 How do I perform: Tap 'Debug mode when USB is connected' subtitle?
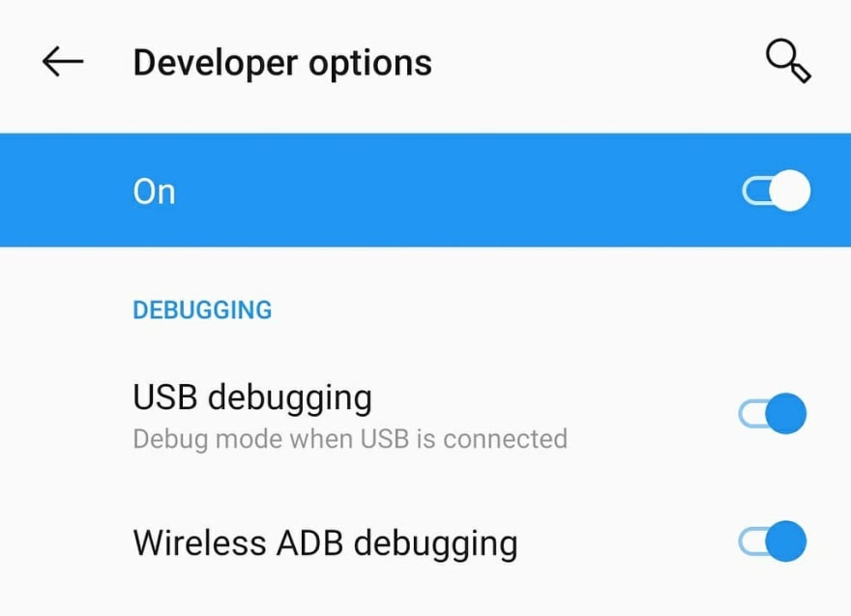350,439
